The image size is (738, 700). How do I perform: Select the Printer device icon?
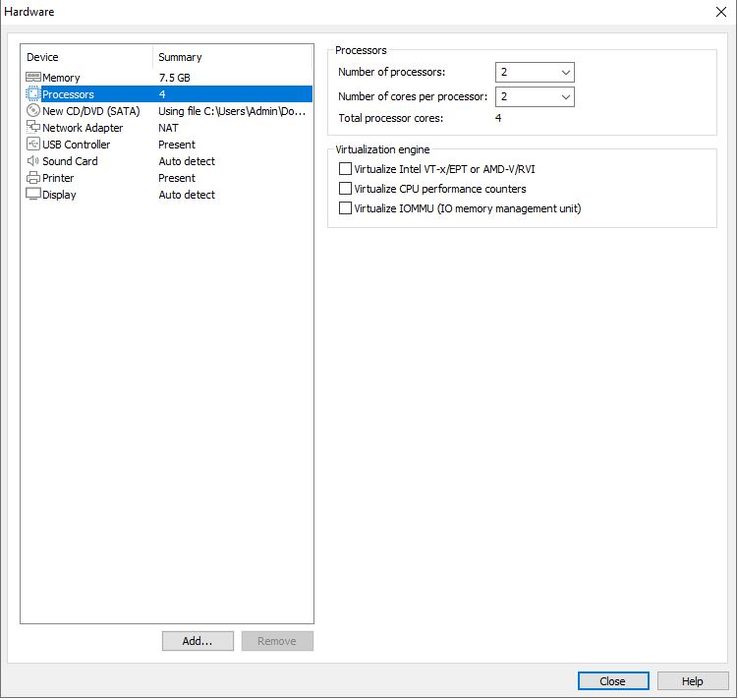coord(33,178)
